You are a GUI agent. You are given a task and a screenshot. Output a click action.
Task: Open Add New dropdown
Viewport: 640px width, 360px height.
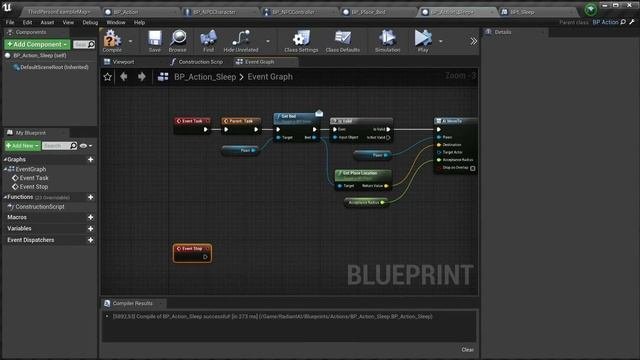tap(22, 146)
